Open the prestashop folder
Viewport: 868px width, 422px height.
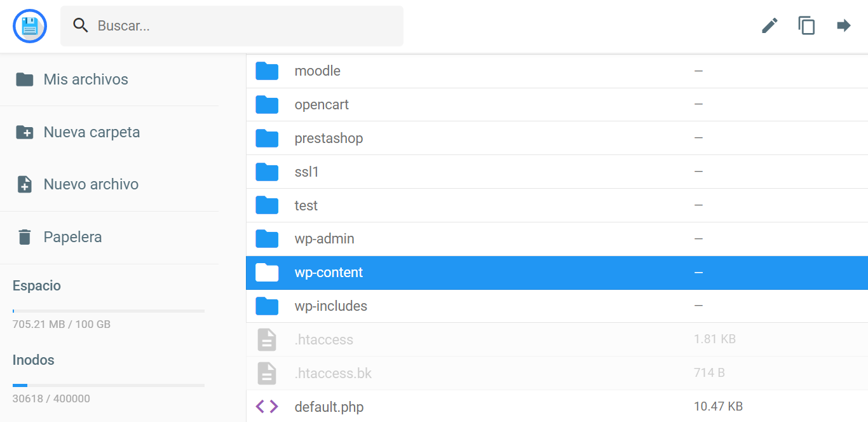tap(329, 138)
